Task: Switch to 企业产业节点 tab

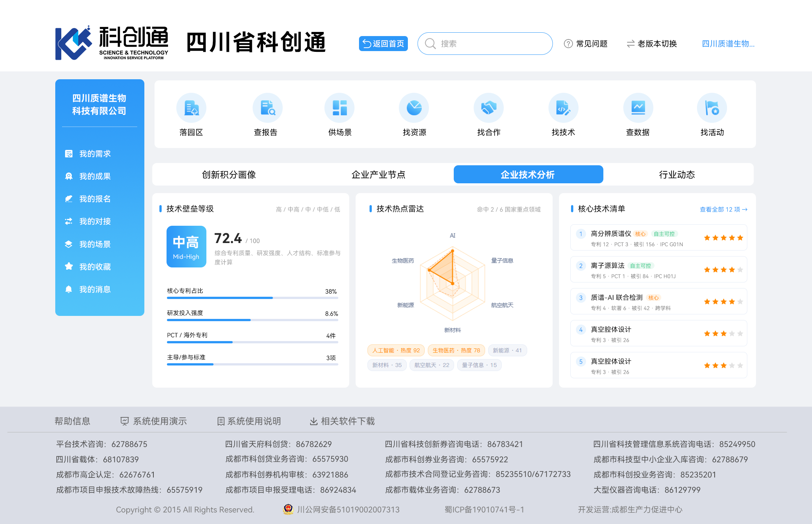Action: pyautogui.click(x=378, y=174)
